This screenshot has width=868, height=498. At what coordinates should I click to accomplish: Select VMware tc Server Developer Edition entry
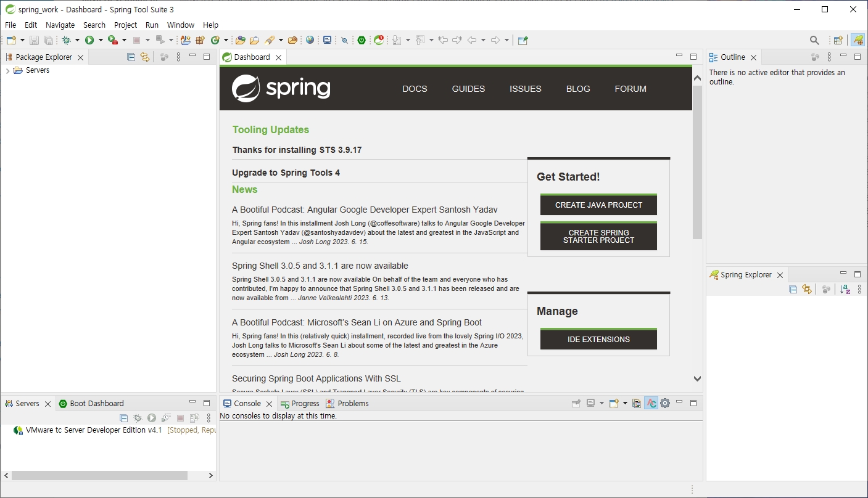point(114,430)
